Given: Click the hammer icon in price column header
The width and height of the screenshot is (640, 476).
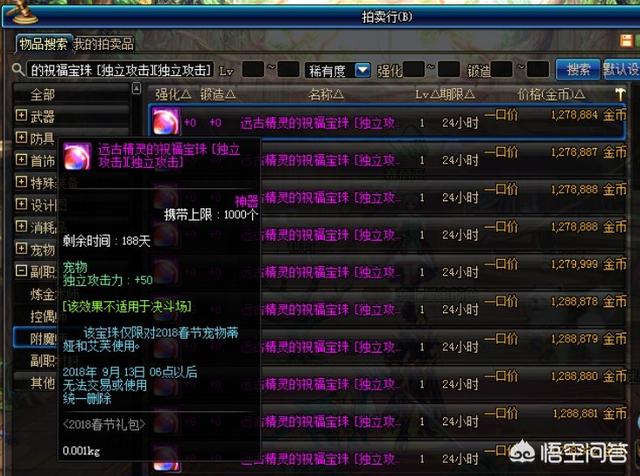Looking at the screenshot, I should [620, 94].
